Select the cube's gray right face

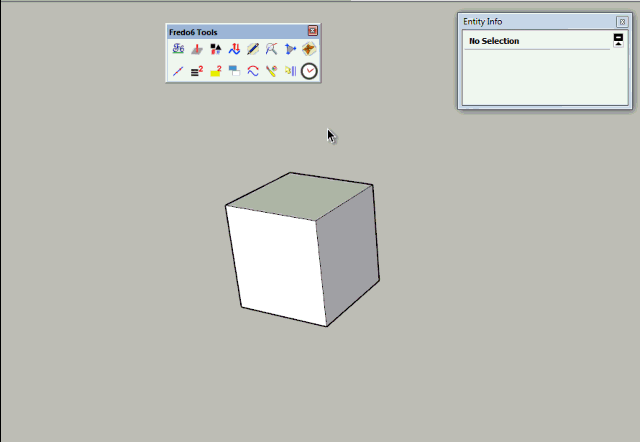[x=349, y=253]
